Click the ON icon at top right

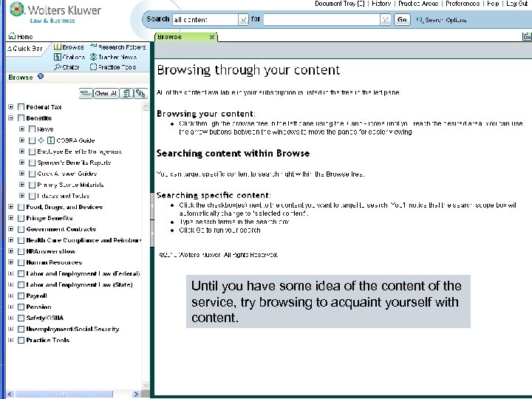coord(527,37)
